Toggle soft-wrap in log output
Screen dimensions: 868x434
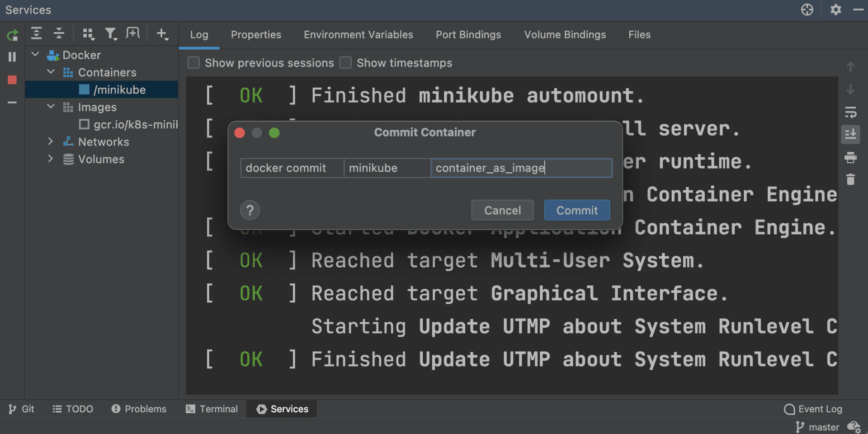[x=850, y=112]
